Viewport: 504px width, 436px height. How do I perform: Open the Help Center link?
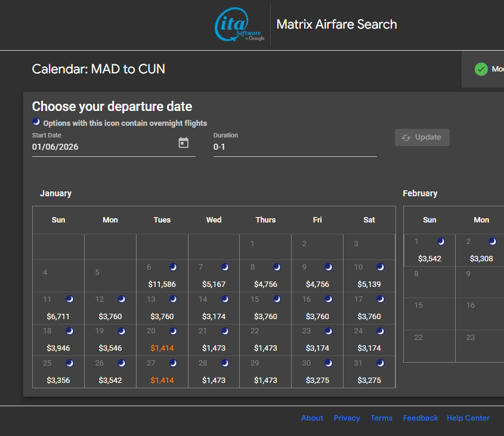[468, 418]
